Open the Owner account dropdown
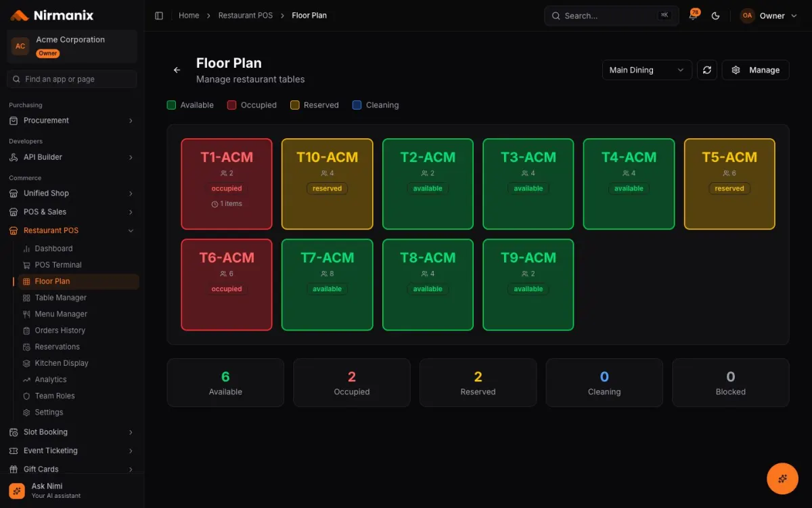The image size is (812, 508). tap(769, 16)
